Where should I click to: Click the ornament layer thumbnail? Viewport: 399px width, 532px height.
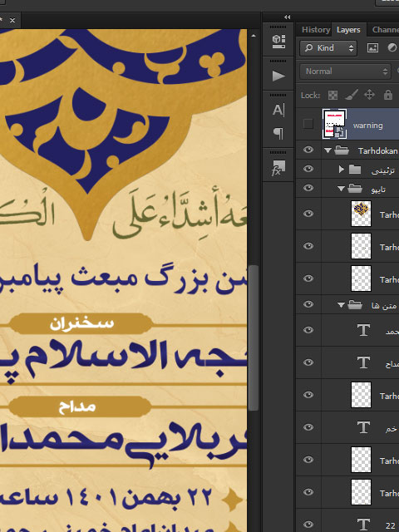[x=361, y=214]
